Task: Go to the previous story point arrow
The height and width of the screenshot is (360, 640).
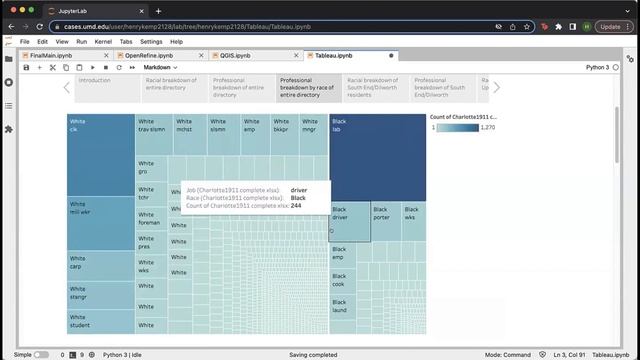Action: point(67,87)
